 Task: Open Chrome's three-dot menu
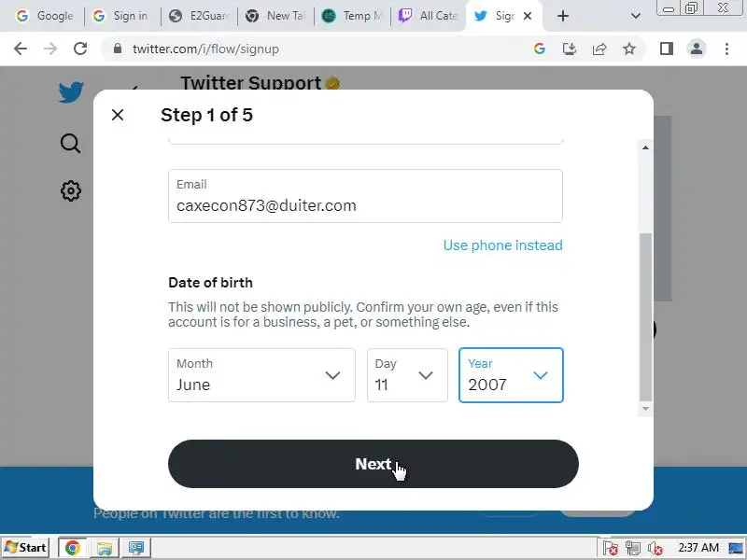[x=726, y=49]
